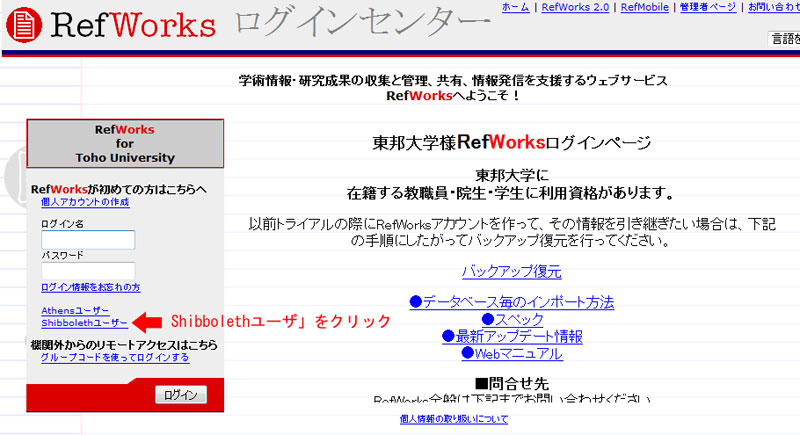Open the RefWorks 2.0 link
The image size is (800, 435).
[575, 7]
